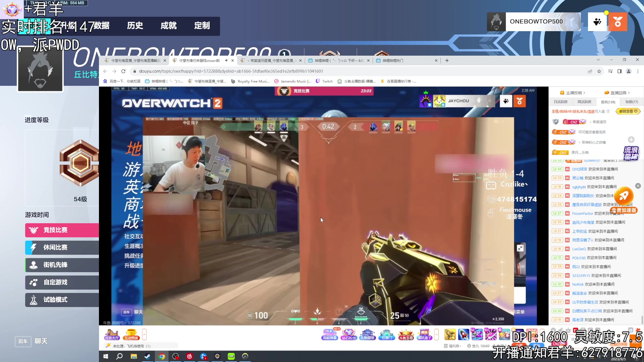Open 成就 tab in Overwatch profile
The width and height of the screenshot is (644, 362).
(168, 26)
